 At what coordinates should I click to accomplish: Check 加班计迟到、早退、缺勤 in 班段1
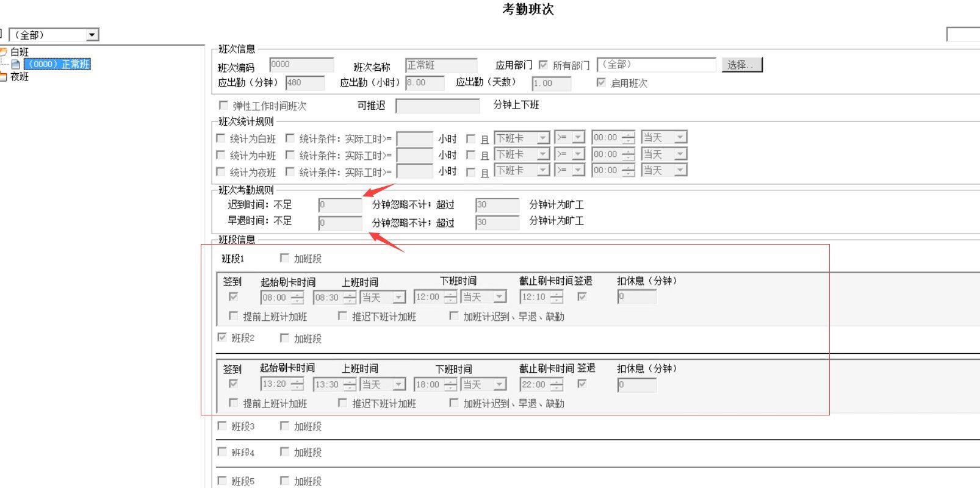(453, 316)
